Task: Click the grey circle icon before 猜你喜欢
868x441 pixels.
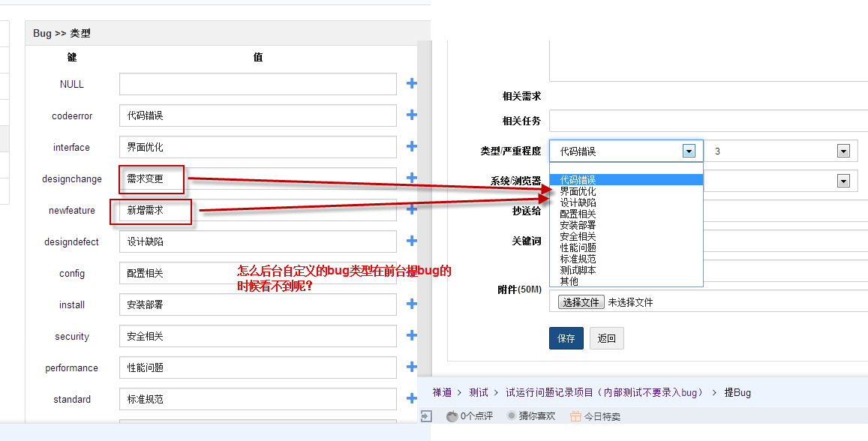Action: pyautogui.click(x=512, y=415)
